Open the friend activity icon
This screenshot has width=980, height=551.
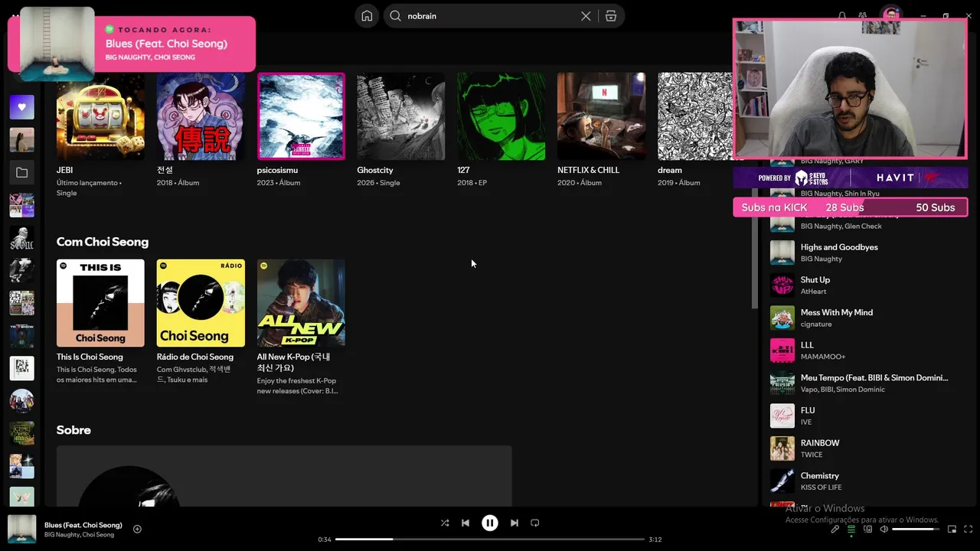pos(864,15)
